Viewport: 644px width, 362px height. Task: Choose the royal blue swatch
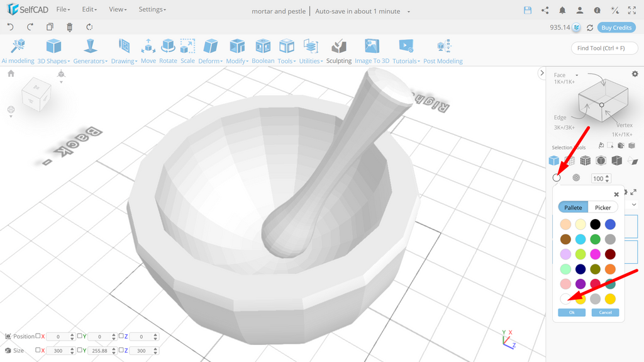[x=610, y=224]
